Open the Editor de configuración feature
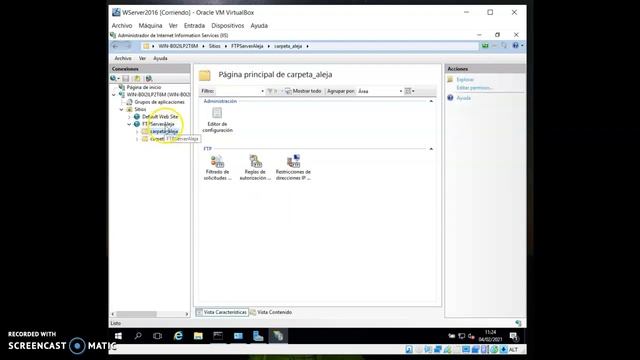The height and width of the screenshot is (360, 640). coord(217,120)
